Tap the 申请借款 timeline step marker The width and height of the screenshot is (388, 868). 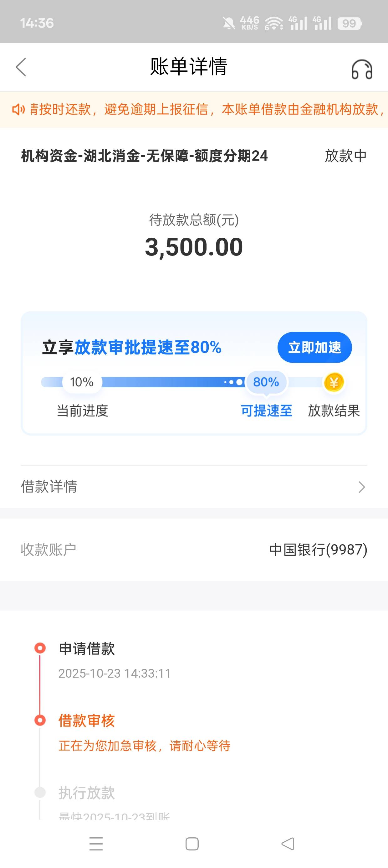click(x=40, y=648)
